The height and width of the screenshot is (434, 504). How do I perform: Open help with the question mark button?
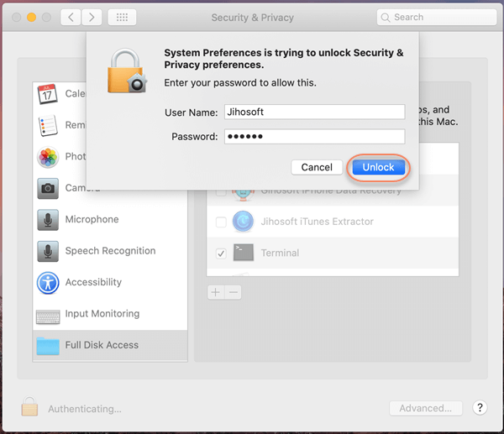click(x=480, y=408)
